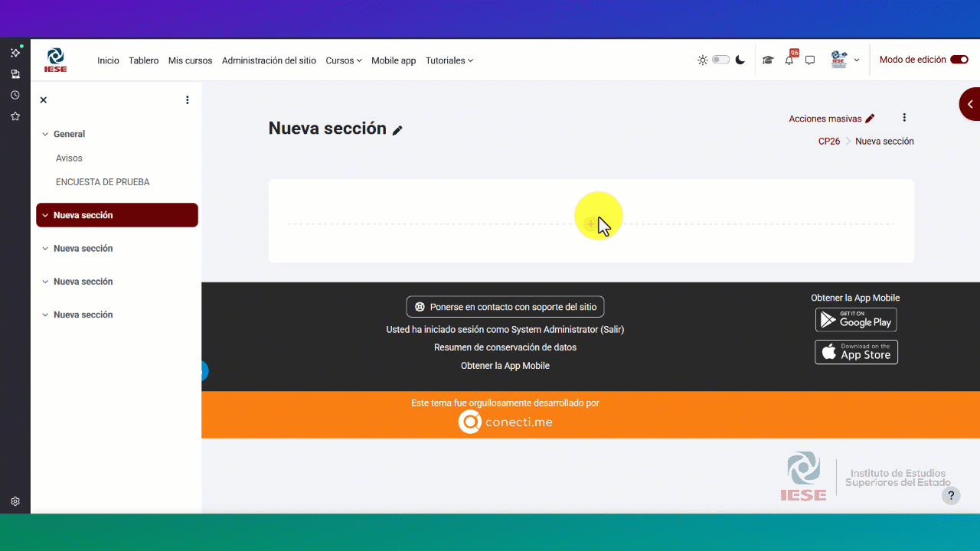Click "Ponerse en contacto con soporte del sitio"
Viewport: 980px width, 551px height.
505,306
